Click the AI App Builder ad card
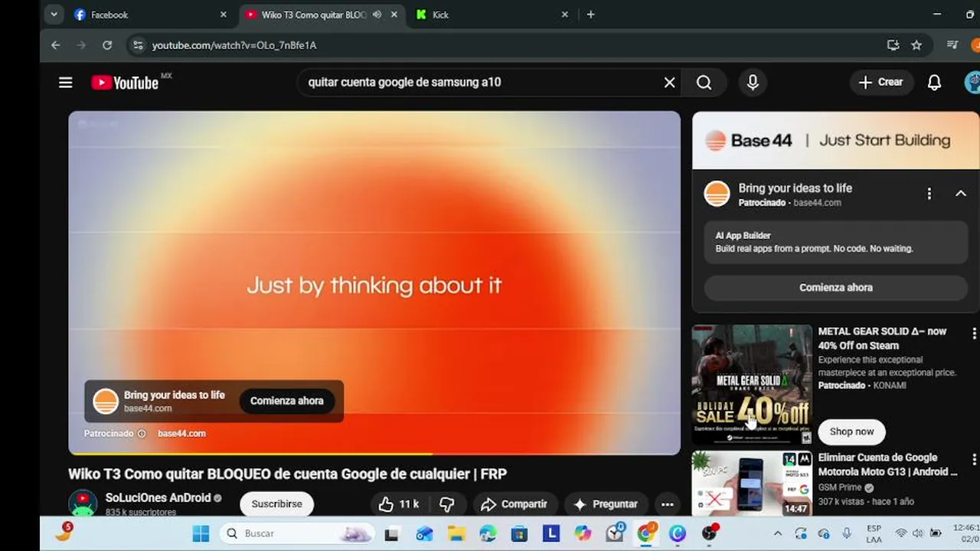 pos(835,242)
